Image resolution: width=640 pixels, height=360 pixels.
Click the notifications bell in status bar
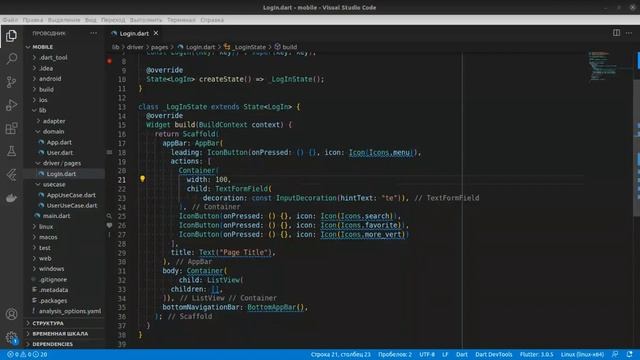629,354
